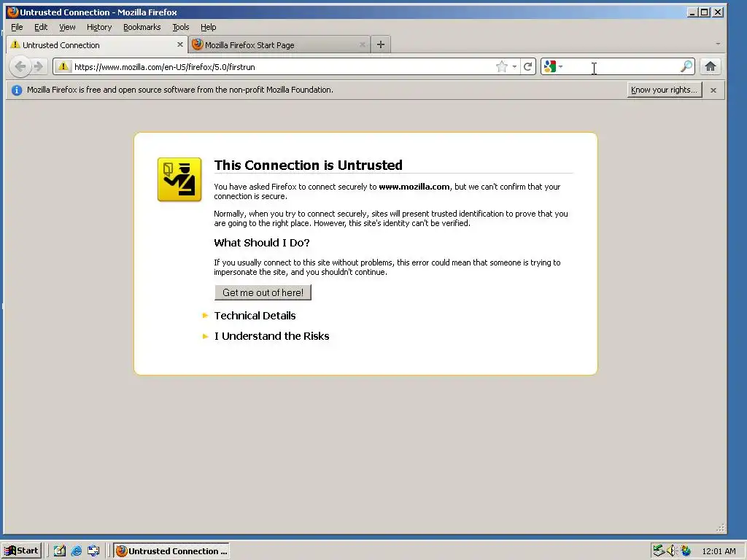Click the first quick launch icon beside Start
This screenshot has height=560, width=747.
click(60, 551)
